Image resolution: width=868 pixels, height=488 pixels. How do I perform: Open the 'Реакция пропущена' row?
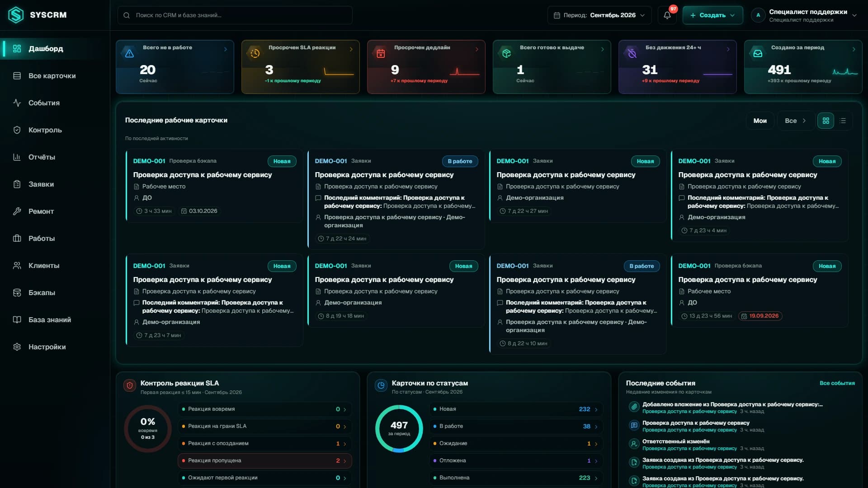264,461
